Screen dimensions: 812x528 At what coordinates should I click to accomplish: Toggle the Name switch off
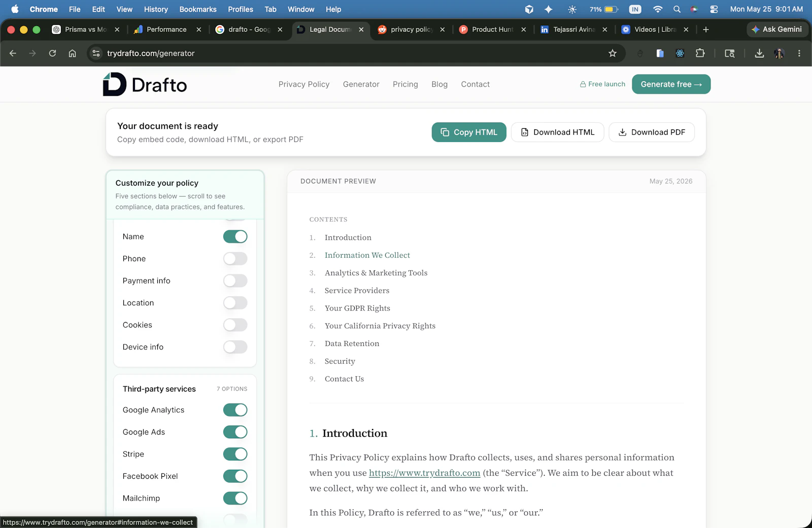tap(235, 237)
